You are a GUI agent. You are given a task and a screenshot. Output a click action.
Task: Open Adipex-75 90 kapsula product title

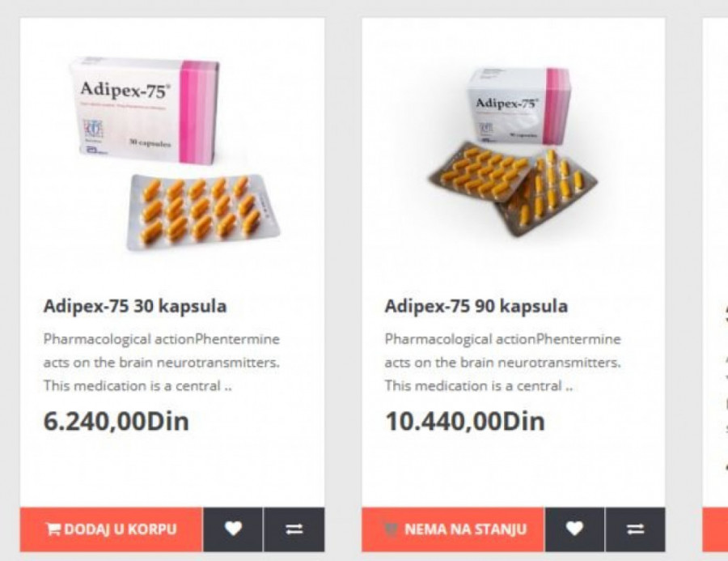[476, 306]
